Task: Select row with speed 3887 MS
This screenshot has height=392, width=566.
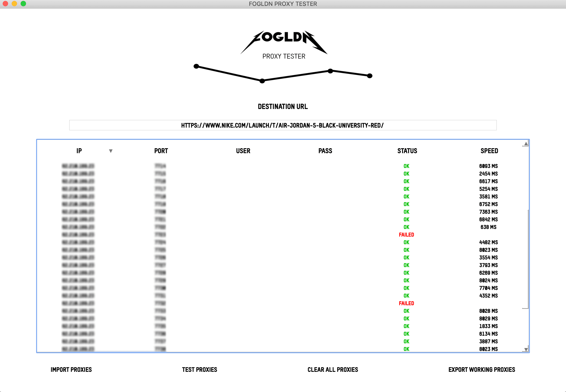Action: (x=280, y=341)
